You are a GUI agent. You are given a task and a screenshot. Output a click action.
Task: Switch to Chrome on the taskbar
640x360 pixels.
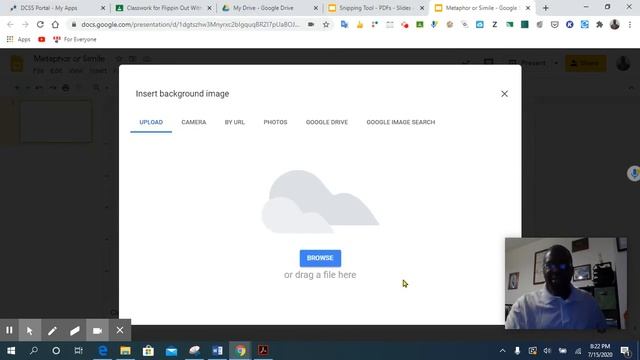tap(240, 351)
